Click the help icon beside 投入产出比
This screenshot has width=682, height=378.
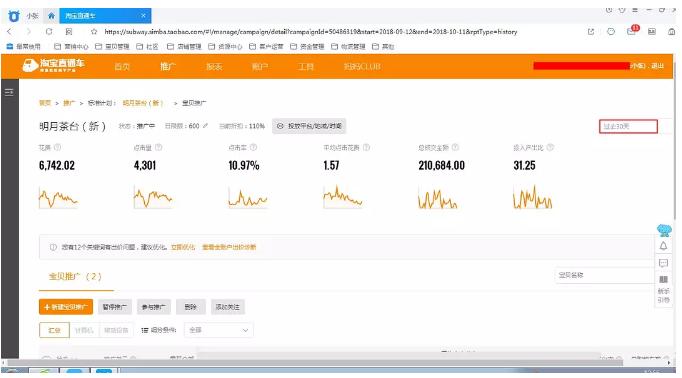550,148
